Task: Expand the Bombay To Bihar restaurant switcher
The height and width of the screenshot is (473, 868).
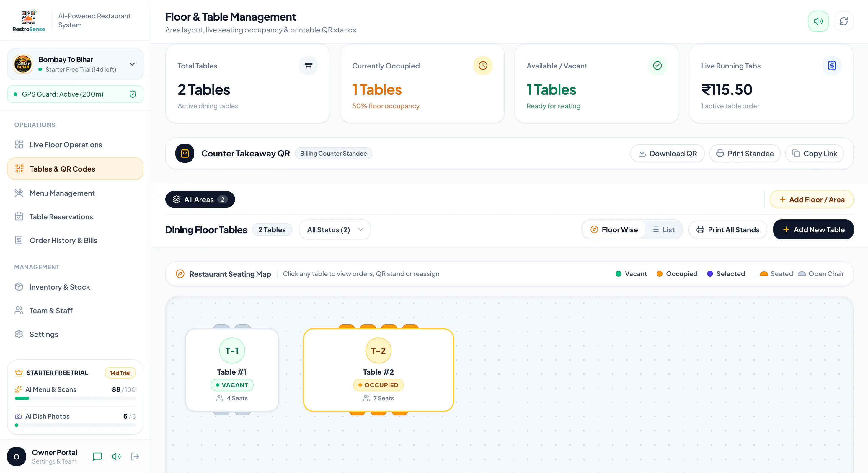Action: 75,64
